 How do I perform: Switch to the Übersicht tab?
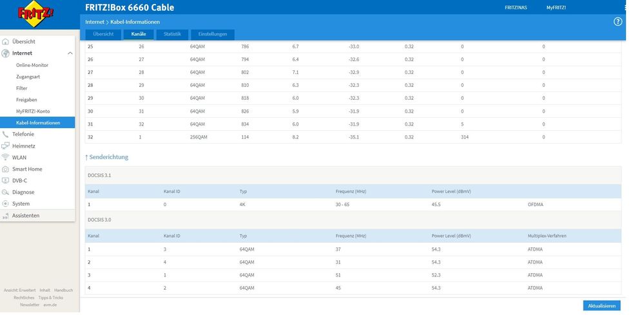pyautogui.click(x=103, y=34)
